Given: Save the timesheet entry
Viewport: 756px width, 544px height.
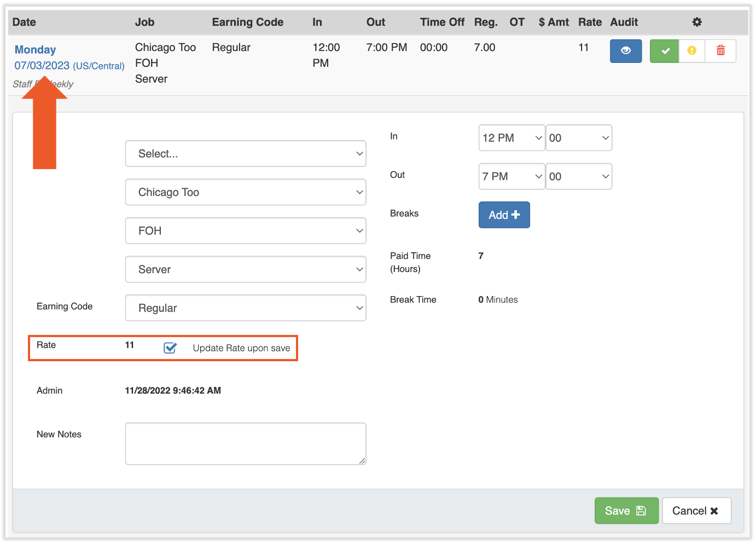Looking at the screenshot, I should (626, 511).
